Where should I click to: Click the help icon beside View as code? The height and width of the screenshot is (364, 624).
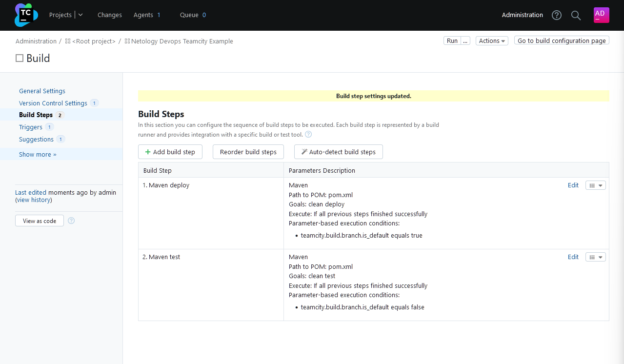[x=71, y=221]
